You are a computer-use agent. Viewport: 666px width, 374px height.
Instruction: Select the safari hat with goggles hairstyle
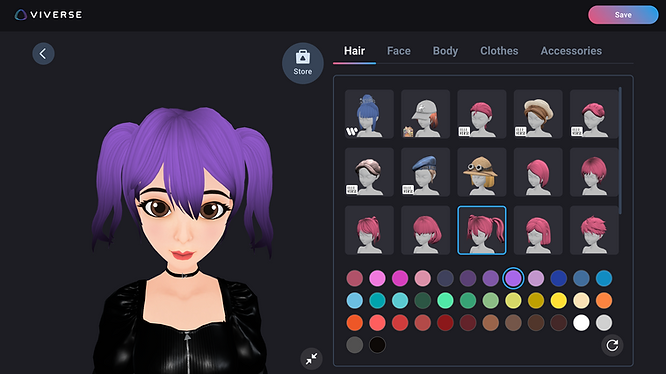click(482, 172)
